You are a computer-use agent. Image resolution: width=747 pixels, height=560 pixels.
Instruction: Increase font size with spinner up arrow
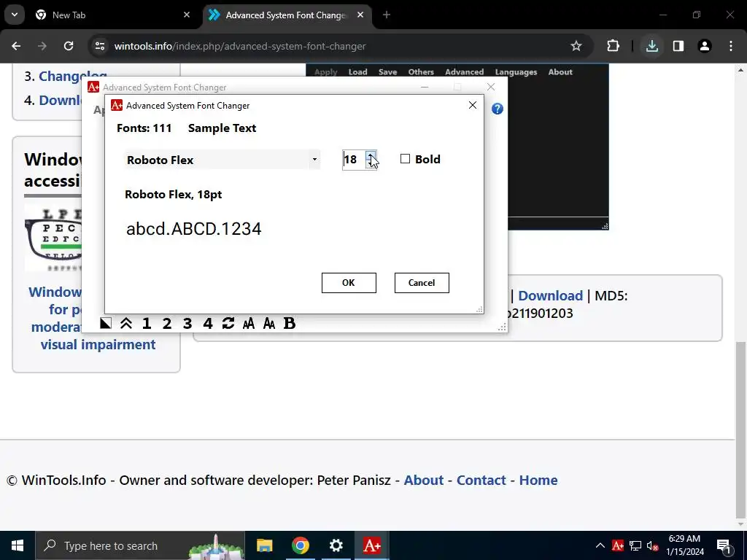pyautogui.click(x=371, y=155)
